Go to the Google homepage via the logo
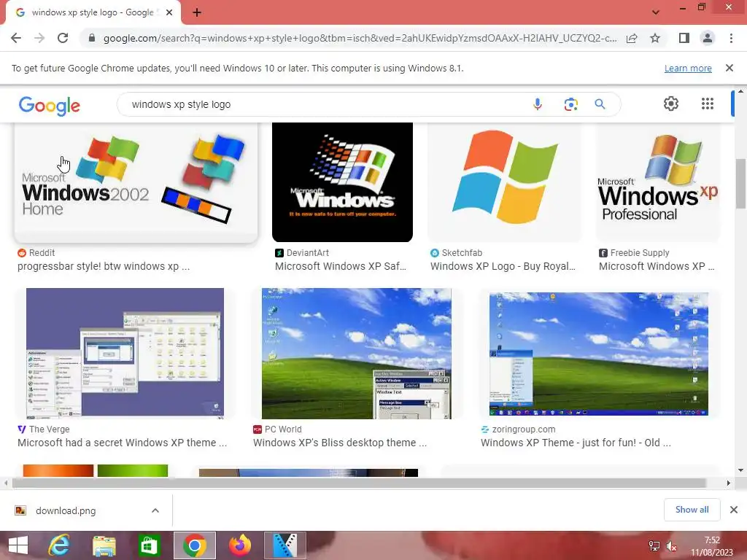 tap(50, 105)
